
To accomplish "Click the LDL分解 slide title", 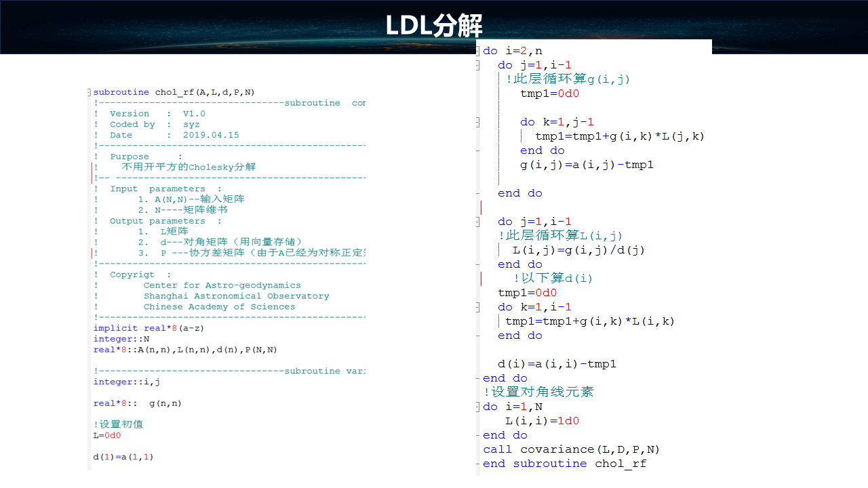I will 434,26.
